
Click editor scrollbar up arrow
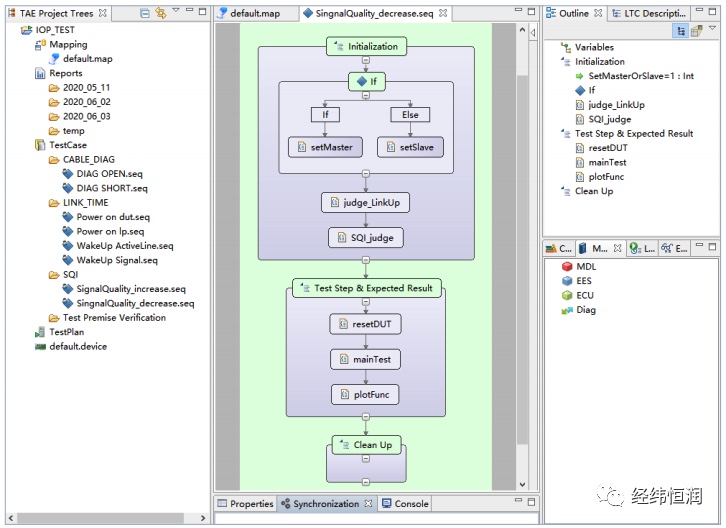[x=522, y=30]
